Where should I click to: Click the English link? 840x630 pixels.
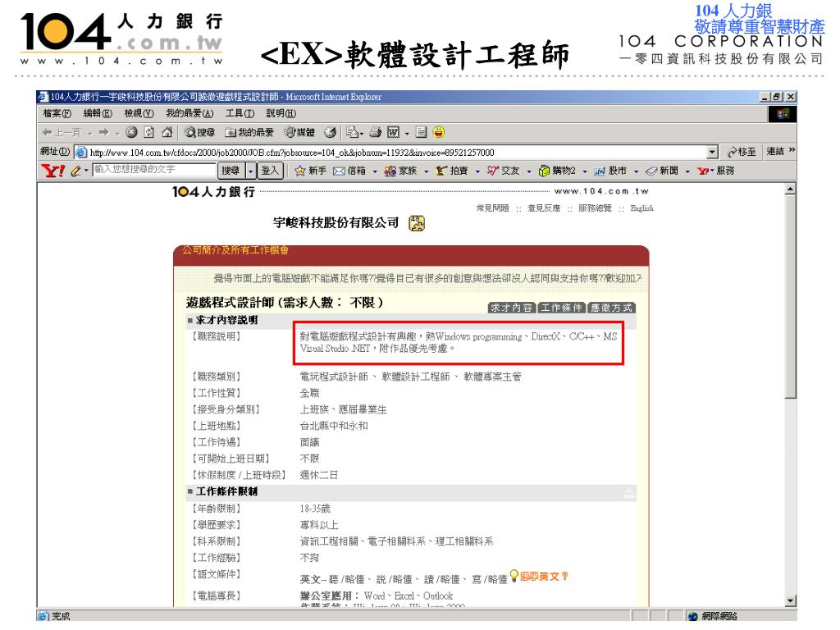pyautogui.click(x=641, y=208)
